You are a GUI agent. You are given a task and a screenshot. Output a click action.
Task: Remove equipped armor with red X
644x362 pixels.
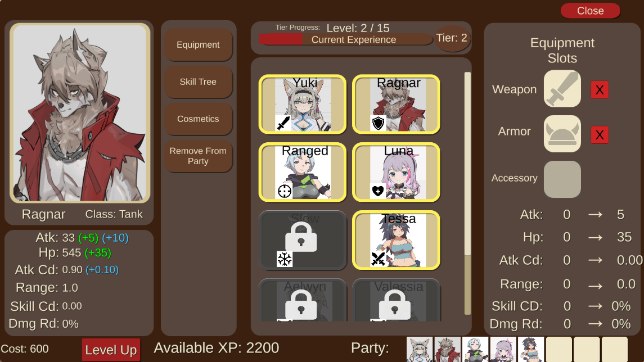600,134
